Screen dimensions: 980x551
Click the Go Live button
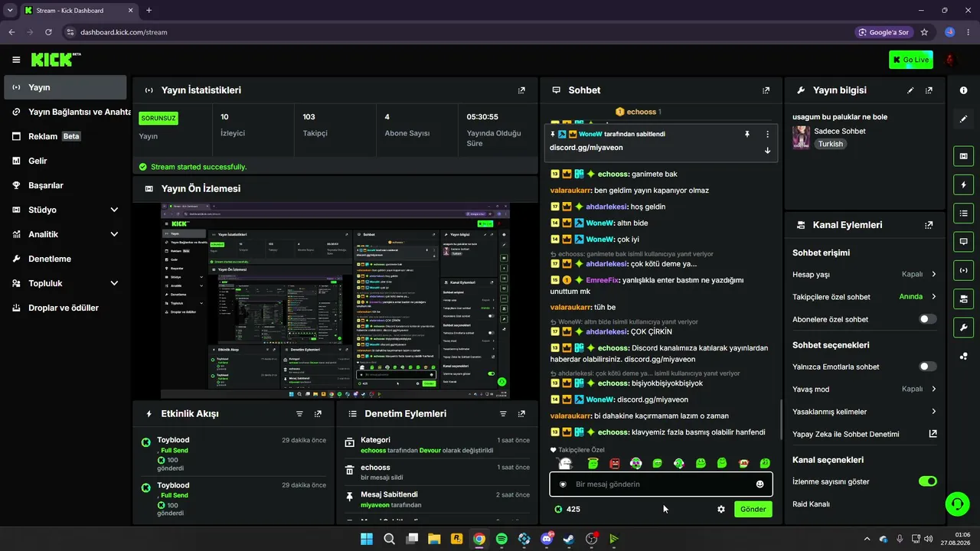[911, 60]
